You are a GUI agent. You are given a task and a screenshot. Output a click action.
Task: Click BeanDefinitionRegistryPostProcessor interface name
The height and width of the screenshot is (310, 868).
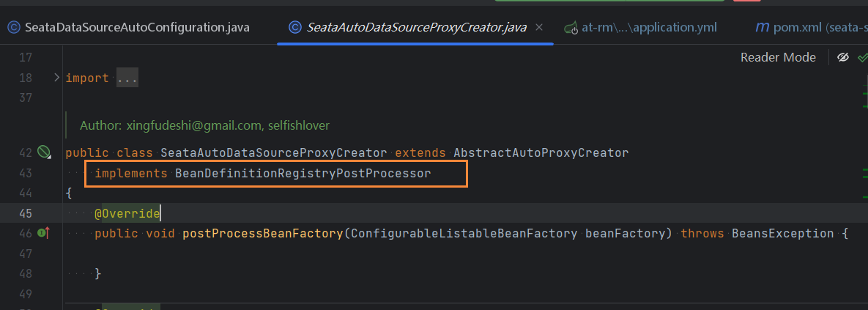(303, 173)
